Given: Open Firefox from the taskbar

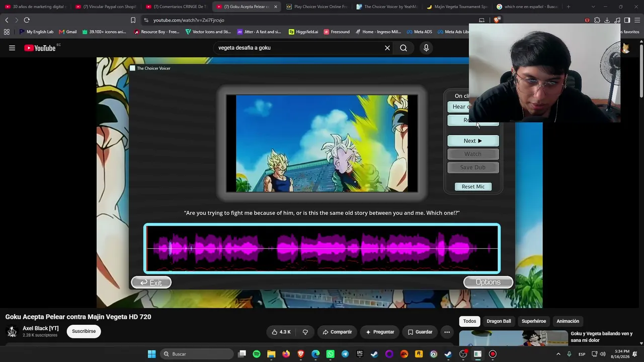Looking at the screenshot, I should click(286, 354).
